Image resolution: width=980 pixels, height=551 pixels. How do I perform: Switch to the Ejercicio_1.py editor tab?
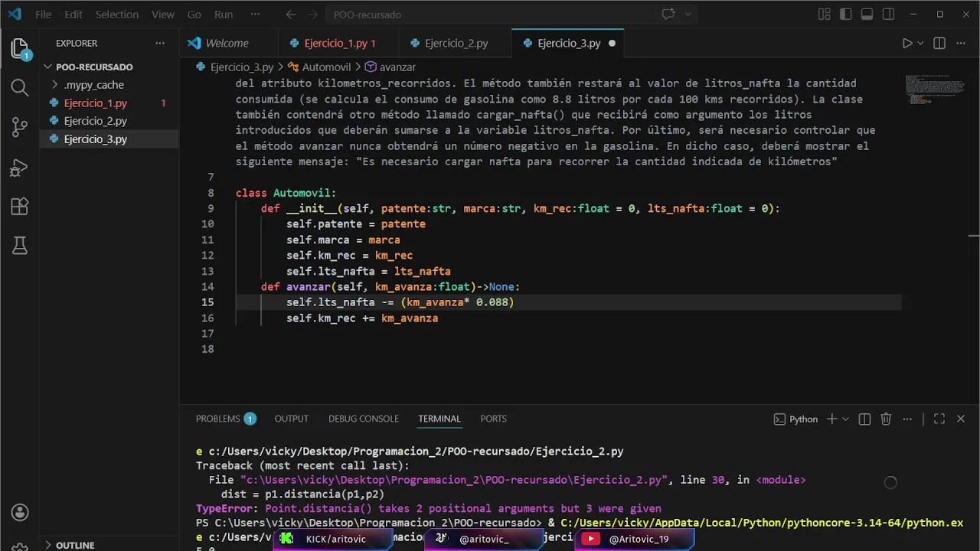(x=337, y=44)
